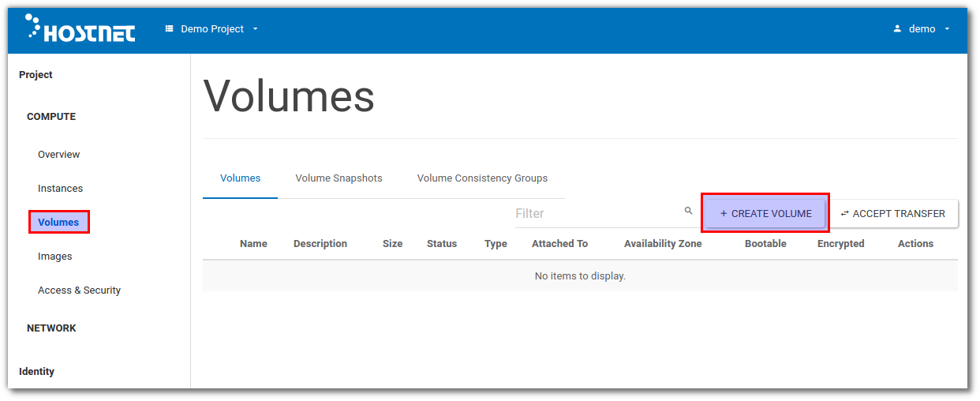Go to Instances in sidebar
The height and width of the screenshot is (401, 980).
[60, 189]
